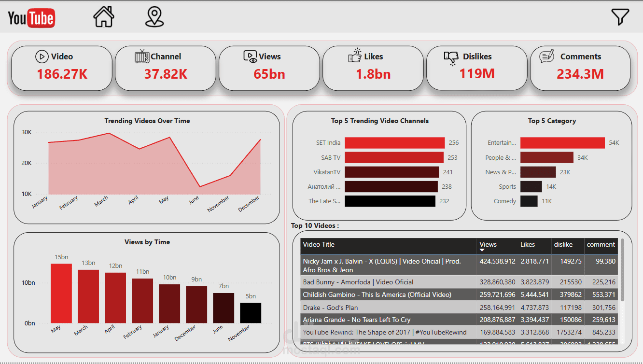
Task: Select the VikatanTV bar
Action: 391,172
